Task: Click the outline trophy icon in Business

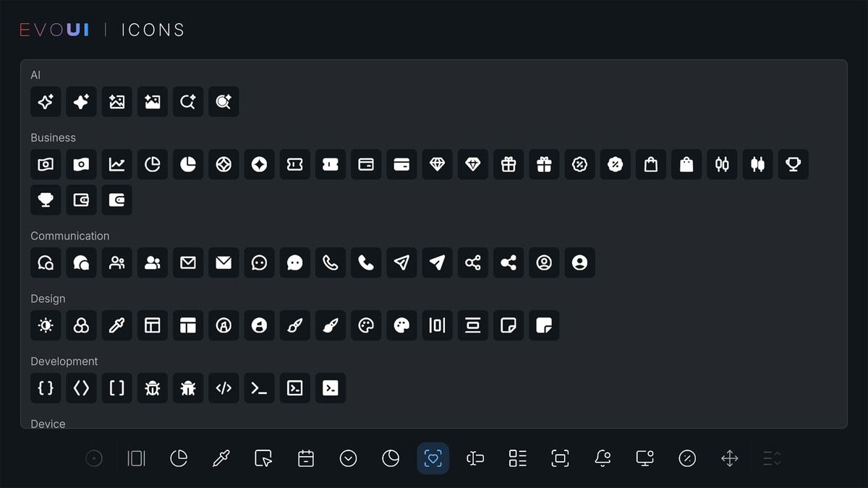Action: 793,165
